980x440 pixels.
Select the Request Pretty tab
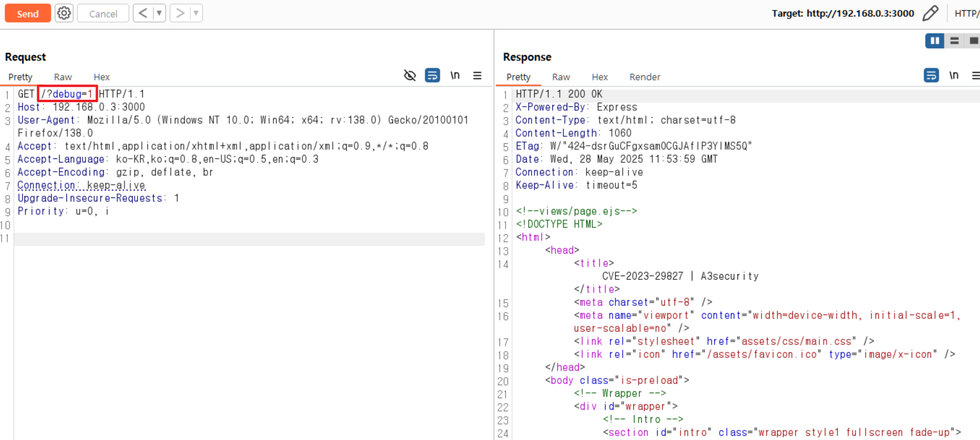click(x=20, y=77)
